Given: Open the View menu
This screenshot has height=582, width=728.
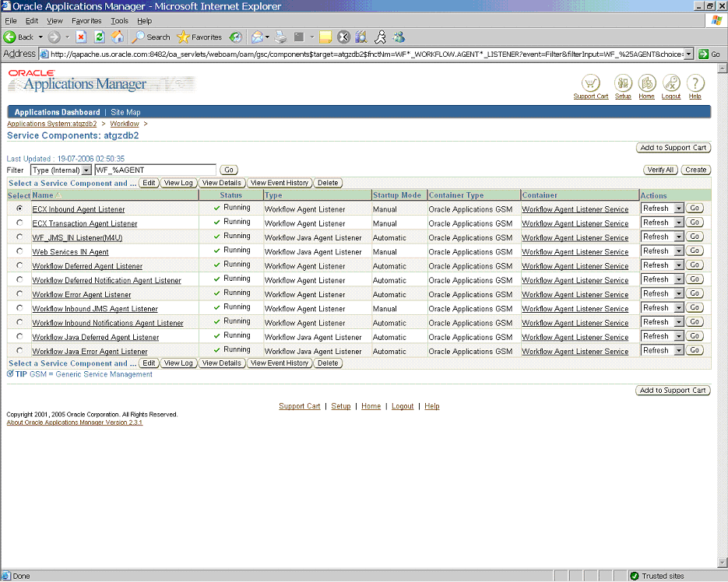Looking at the screenshot, I should pos(55,21).
